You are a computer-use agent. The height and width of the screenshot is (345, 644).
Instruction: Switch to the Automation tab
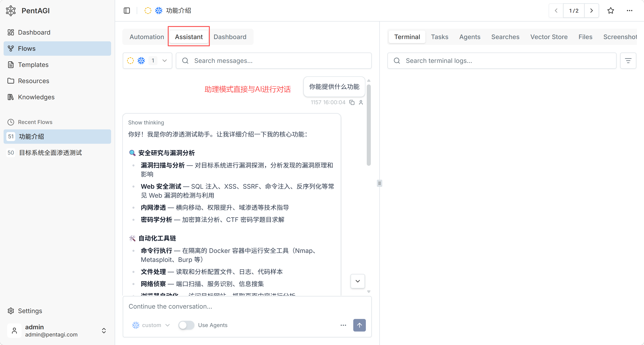[147, 37]
